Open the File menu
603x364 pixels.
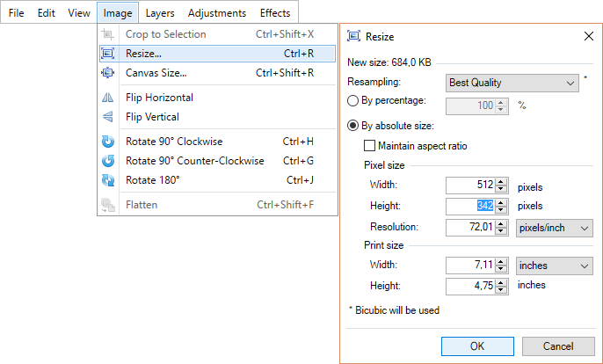(x=16, y=13)
